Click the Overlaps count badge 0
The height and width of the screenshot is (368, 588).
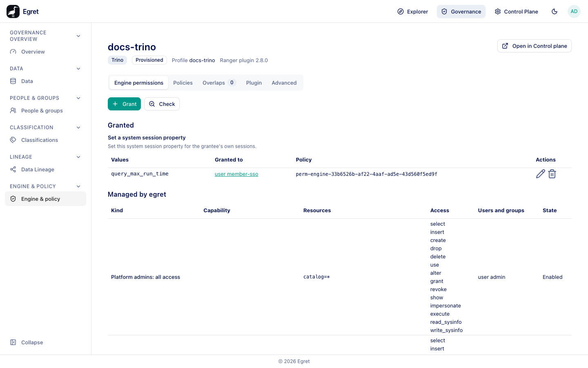[232, 83]
